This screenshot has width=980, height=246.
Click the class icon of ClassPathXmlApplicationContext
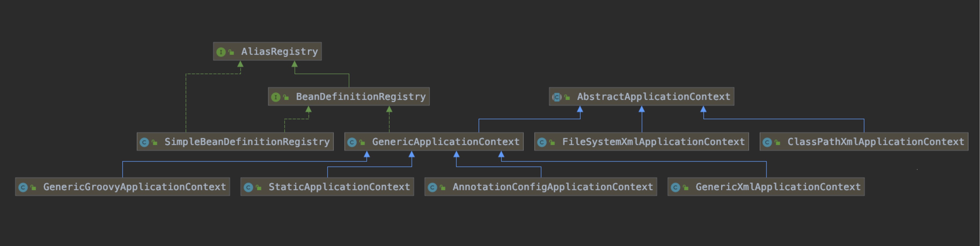point(767,142)
